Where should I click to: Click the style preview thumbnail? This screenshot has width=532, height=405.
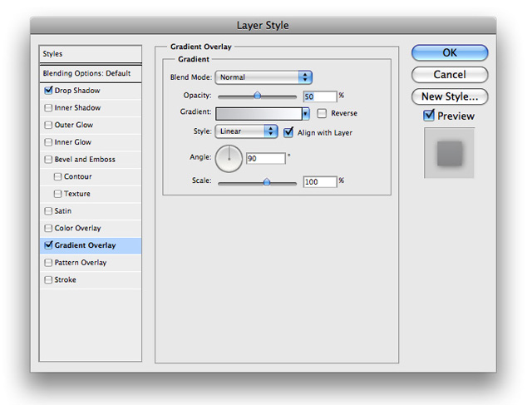(x=449, y=153)
